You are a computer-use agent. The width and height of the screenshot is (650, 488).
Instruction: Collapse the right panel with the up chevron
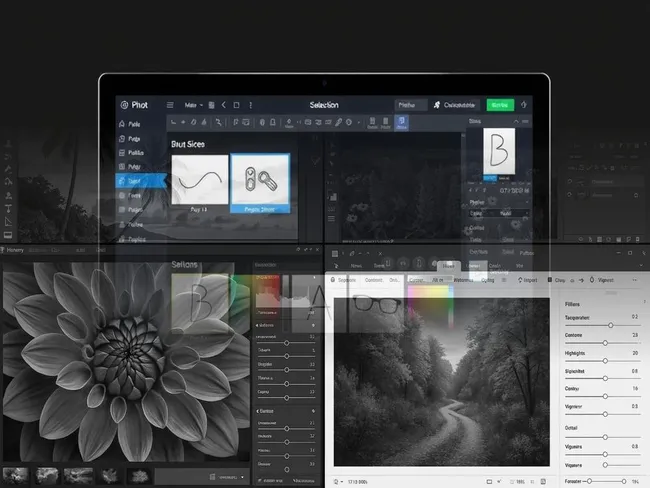pos(516,121)
